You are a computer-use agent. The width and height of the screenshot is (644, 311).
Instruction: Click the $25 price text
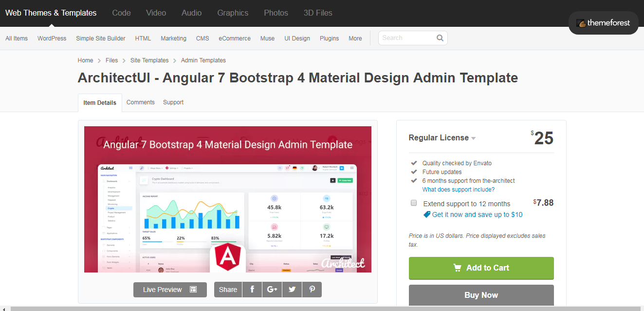click(542, 138)
